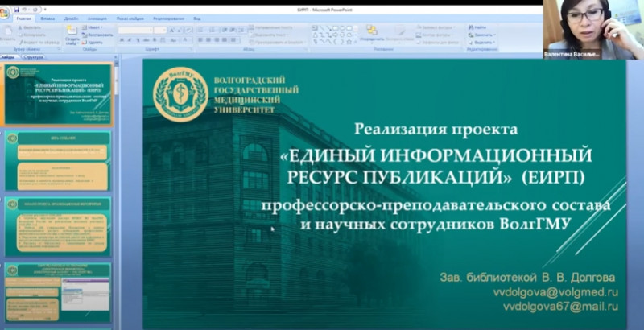
Task: Click Найти in editing group
Action: point(477,27)
